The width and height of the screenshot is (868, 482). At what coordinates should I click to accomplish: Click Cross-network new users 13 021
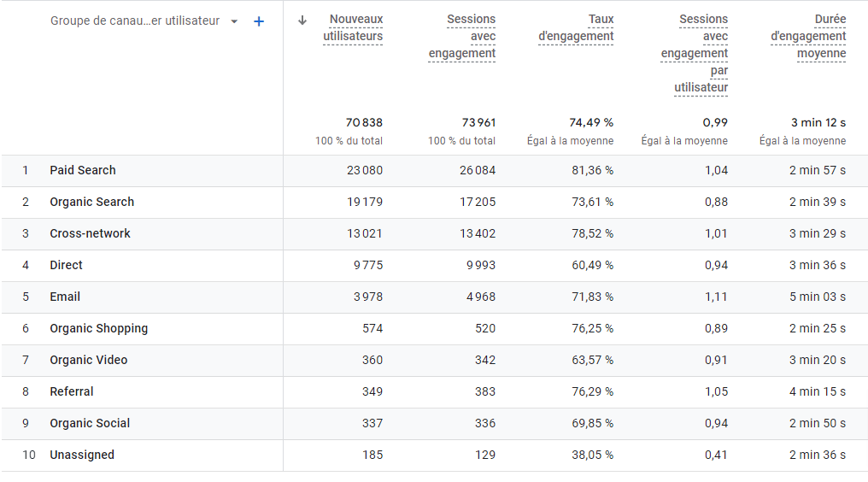click(x=365, y=234)
